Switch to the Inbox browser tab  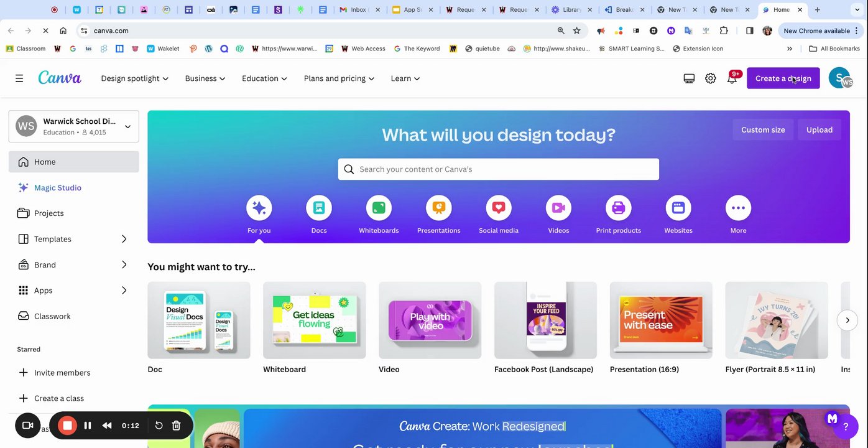[x=360, y=10]
